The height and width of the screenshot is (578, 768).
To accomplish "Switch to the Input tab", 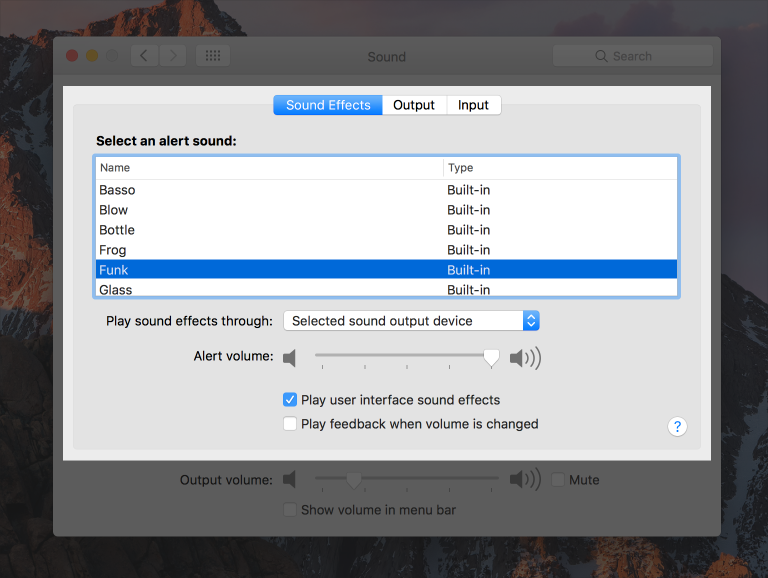I will tap(474, 105).
